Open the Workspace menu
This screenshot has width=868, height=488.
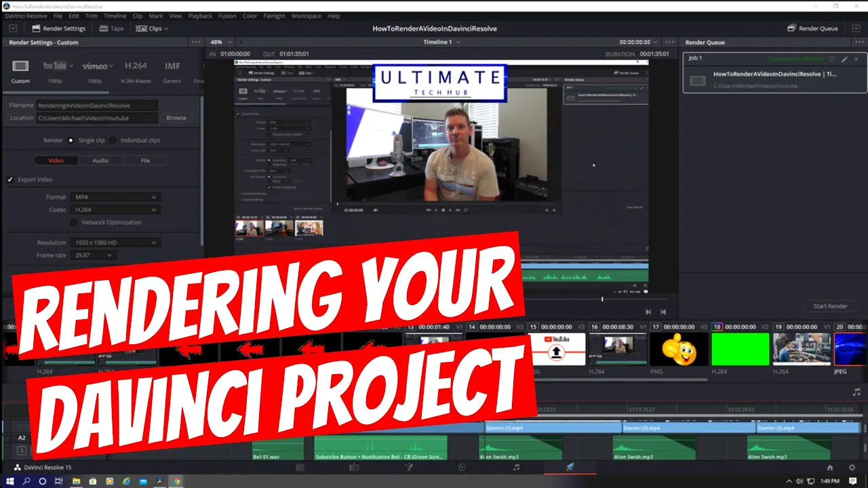(x=307, y=16)
